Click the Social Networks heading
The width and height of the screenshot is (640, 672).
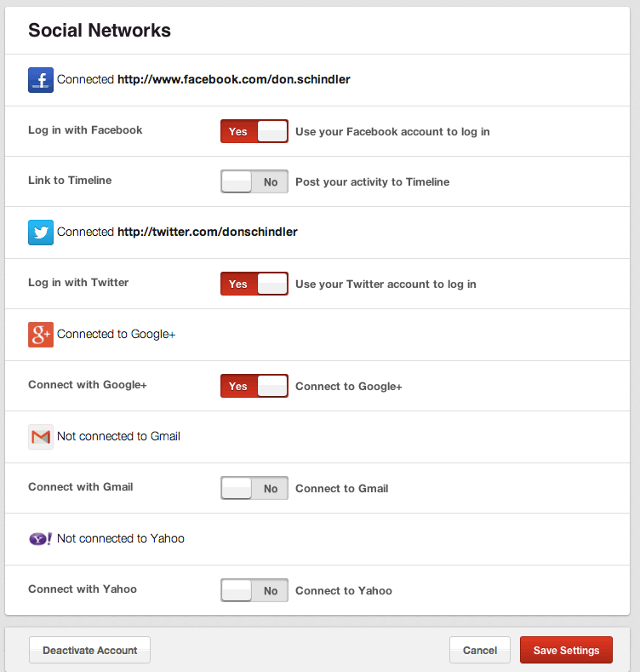(100, 31)
